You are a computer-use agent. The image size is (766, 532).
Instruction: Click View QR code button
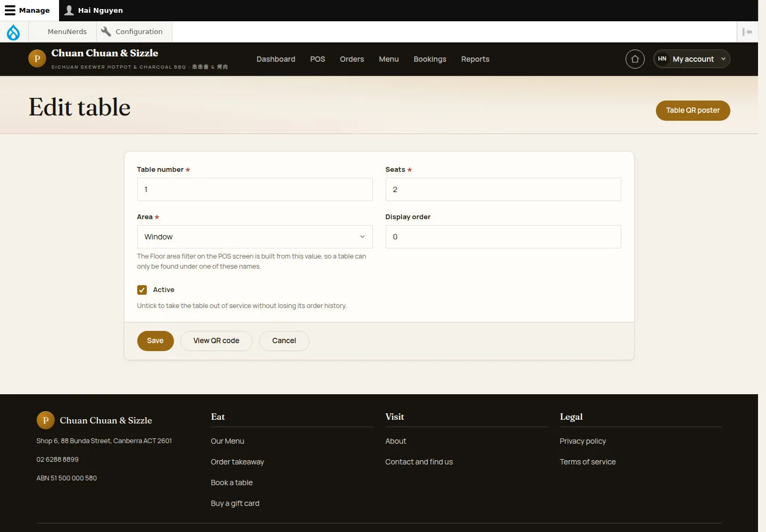click(217, 341)
